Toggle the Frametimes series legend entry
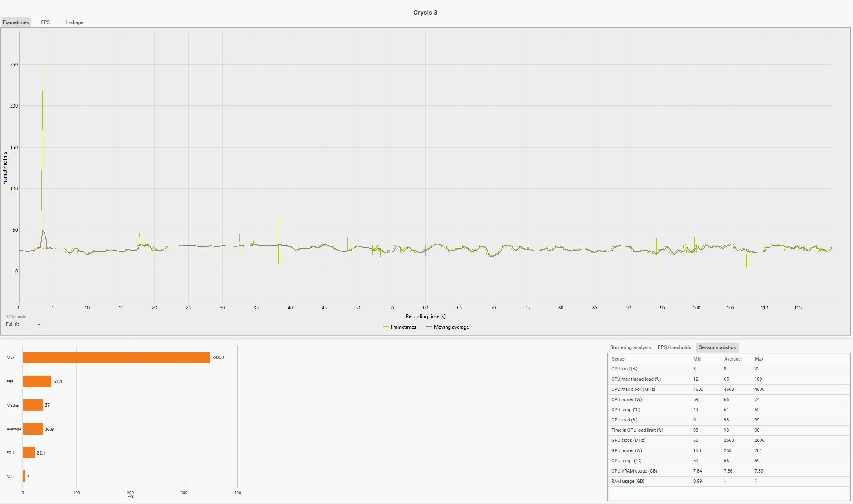Image resolution: width=853 pixels, height=504 pixels. pos(399,327)
